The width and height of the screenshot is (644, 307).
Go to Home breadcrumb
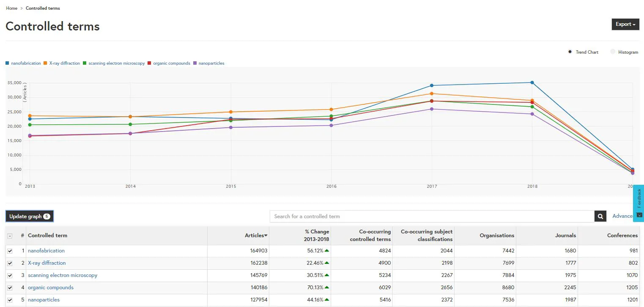pos(12,8)
